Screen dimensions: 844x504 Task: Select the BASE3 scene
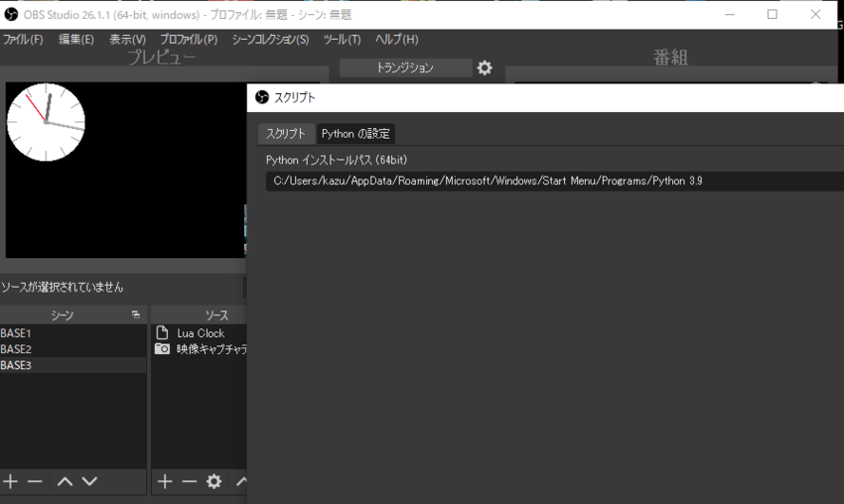pyautogui.click(x=72, y=365)
